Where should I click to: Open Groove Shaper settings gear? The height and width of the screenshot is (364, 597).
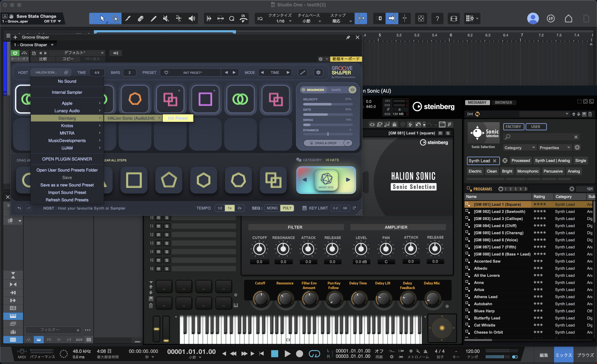click(318, 72)
